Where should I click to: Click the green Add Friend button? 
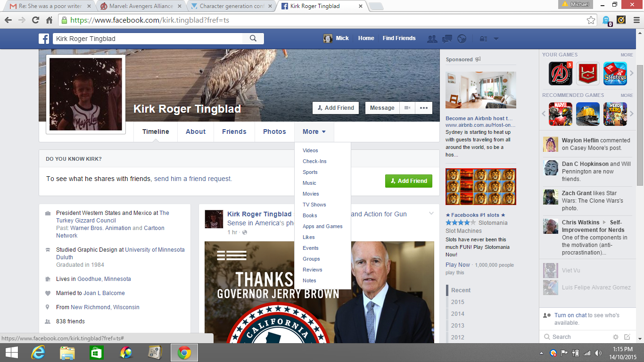coord(409,181)
